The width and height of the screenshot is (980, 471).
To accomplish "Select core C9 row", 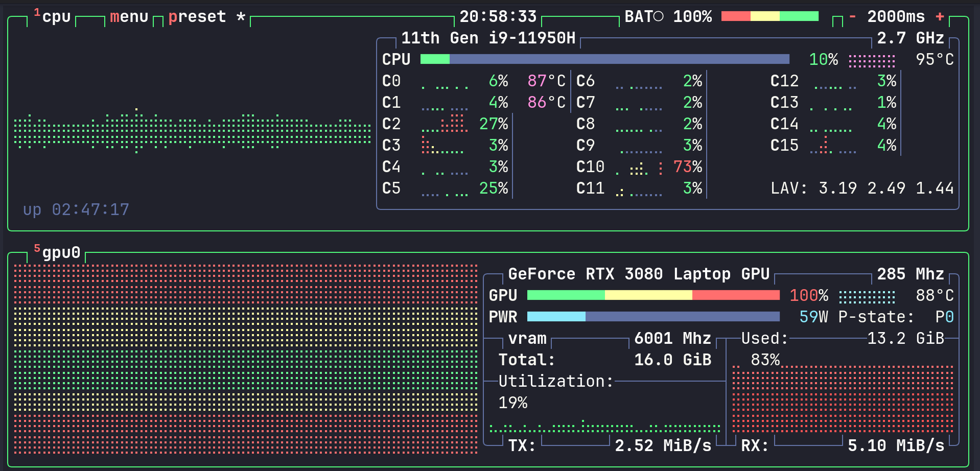I will [639, 146].
